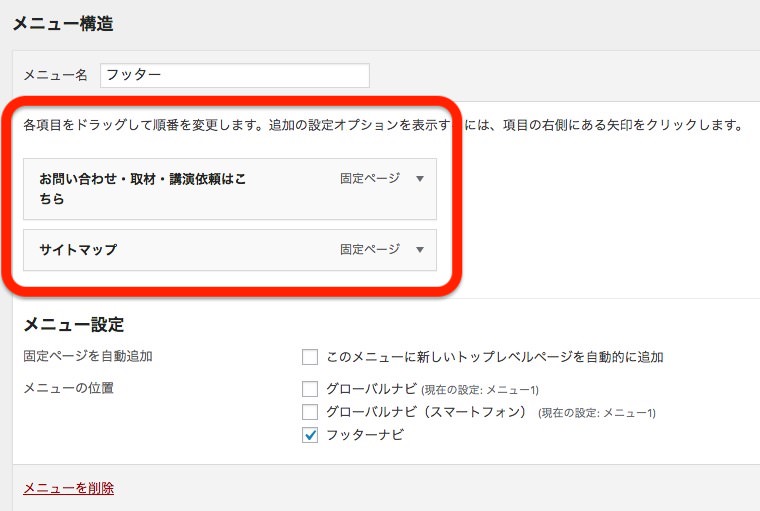Click 固定ページ type label on サイトマップ item
This screenshot has height=511, width=760.
pos(369,249)
